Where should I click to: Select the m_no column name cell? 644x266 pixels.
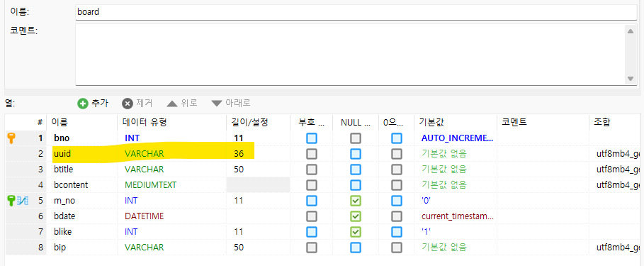tap(82, 201)
